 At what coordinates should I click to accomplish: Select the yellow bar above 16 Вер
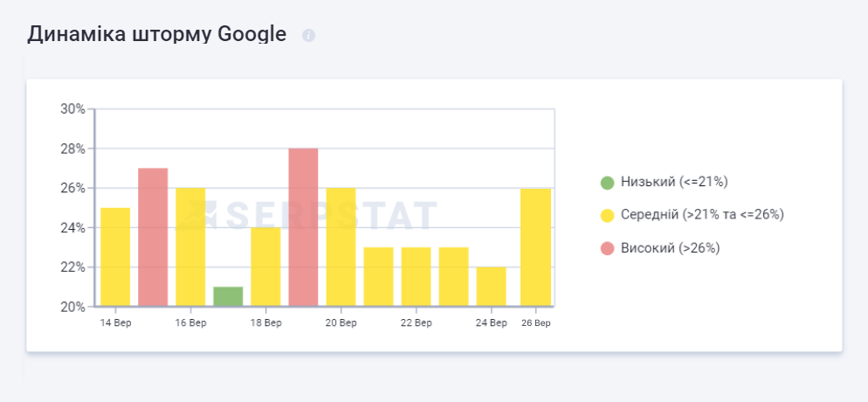click(x=190, y=247)
